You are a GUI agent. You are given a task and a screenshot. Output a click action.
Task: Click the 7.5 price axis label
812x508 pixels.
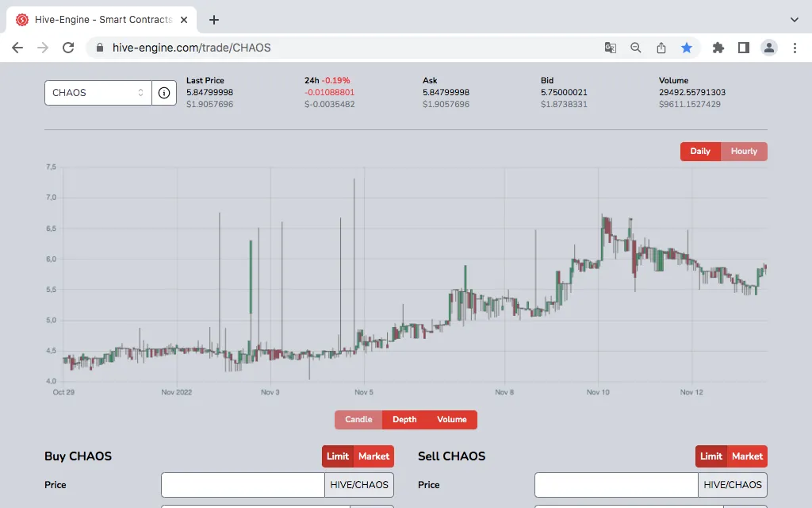pos(51,167)
